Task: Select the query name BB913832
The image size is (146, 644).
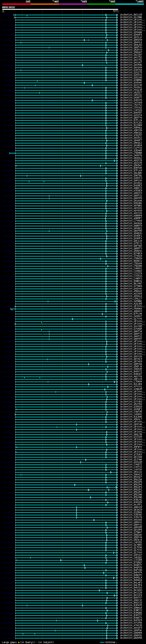Action: (8, 8)
